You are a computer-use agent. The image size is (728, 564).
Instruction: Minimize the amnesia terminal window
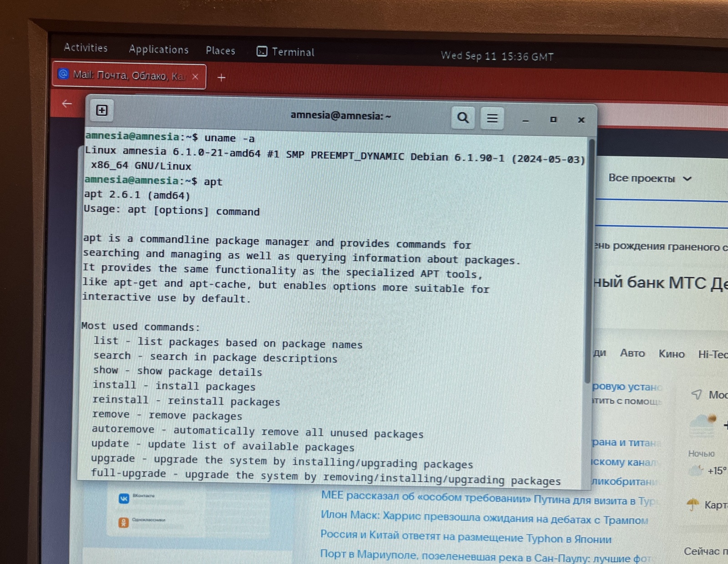click(526, 121)
